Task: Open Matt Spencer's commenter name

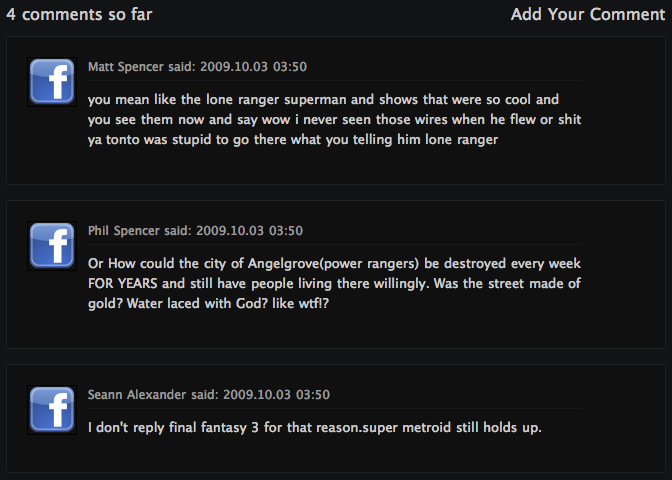Action: pos(126,67)
